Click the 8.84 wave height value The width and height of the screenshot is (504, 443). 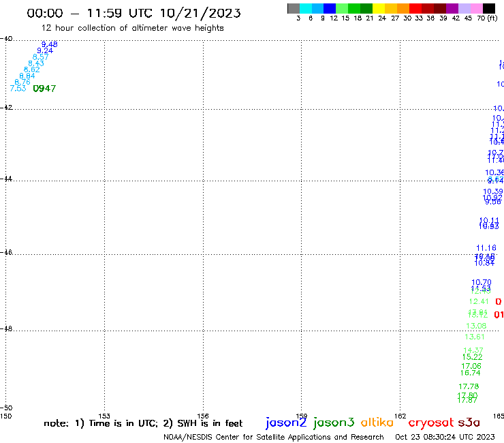27,76
